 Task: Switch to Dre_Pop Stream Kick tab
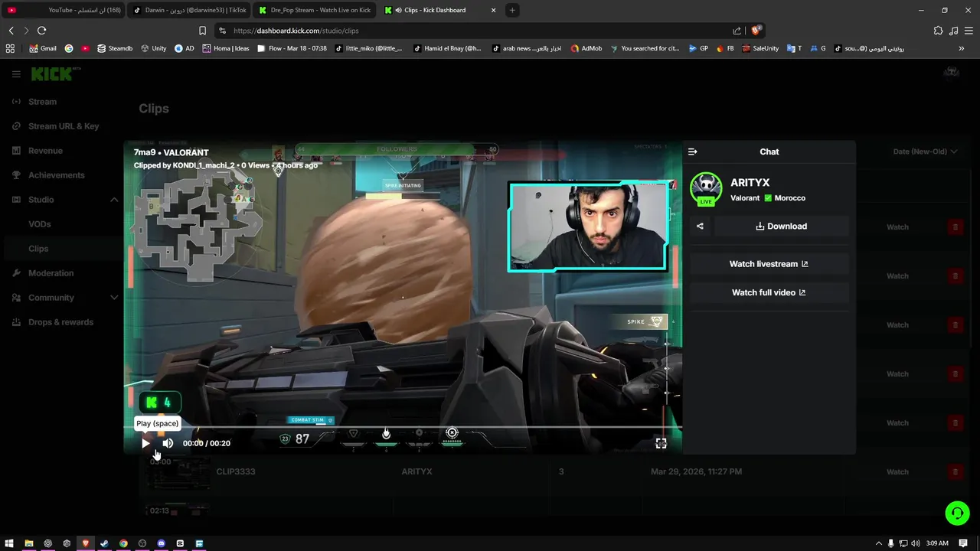click(x=315, y=10)
